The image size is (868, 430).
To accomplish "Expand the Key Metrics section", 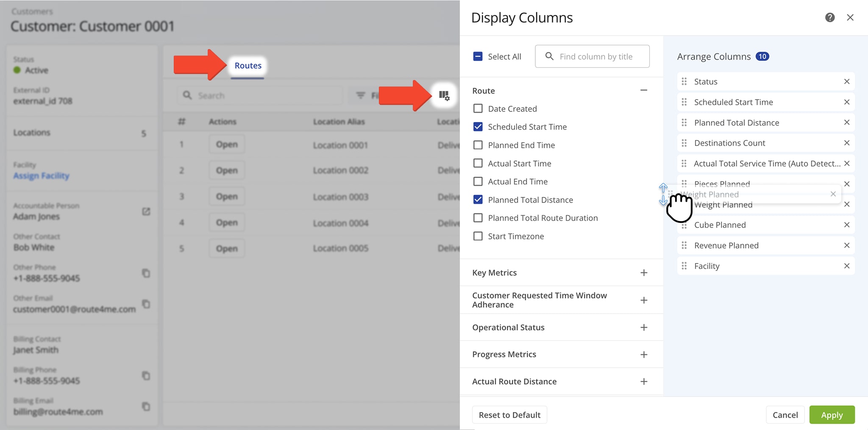I will (643, 272).
